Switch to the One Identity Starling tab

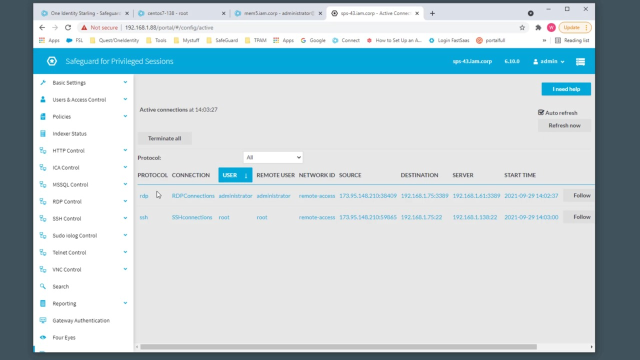click(x=84, y=13)
